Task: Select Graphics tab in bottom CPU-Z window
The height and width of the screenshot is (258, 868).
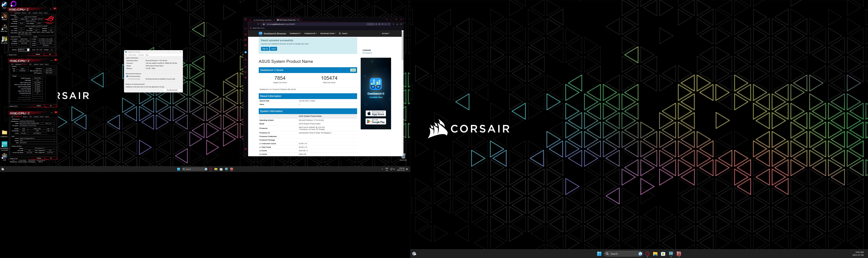Action: click(x=36, y=117)
